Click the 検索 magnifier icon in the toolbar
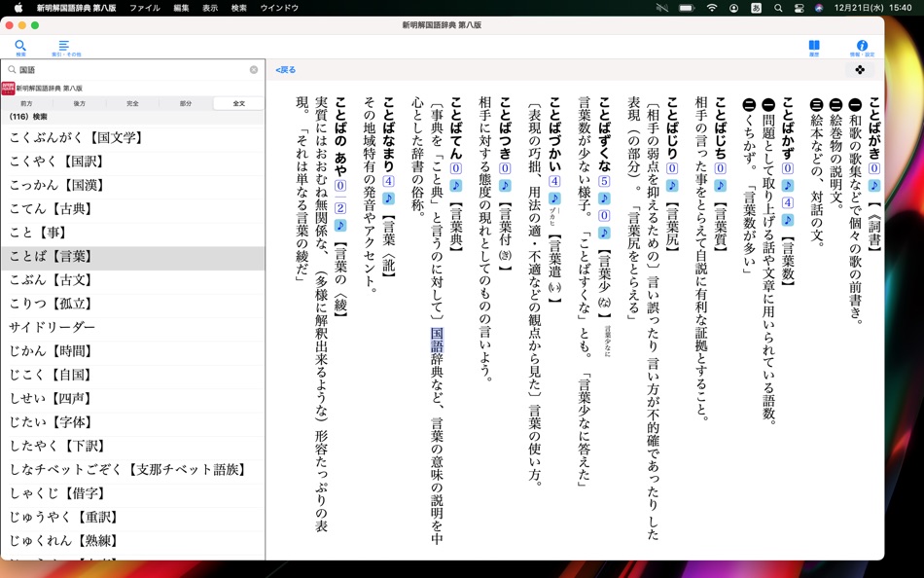 [20, 46]
